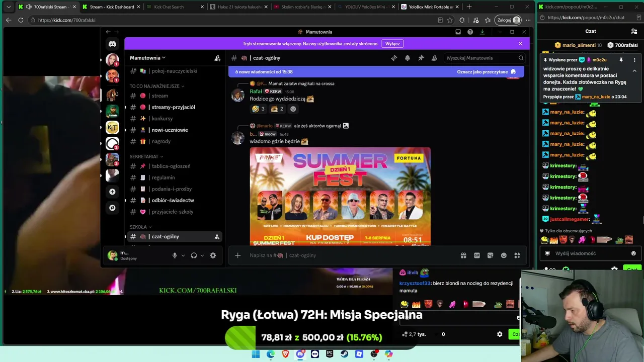The height and width of the screenshot is (362, 644).
Task: Open emoji picker in Kick popout chat
Action: click(x=633, y=253)
